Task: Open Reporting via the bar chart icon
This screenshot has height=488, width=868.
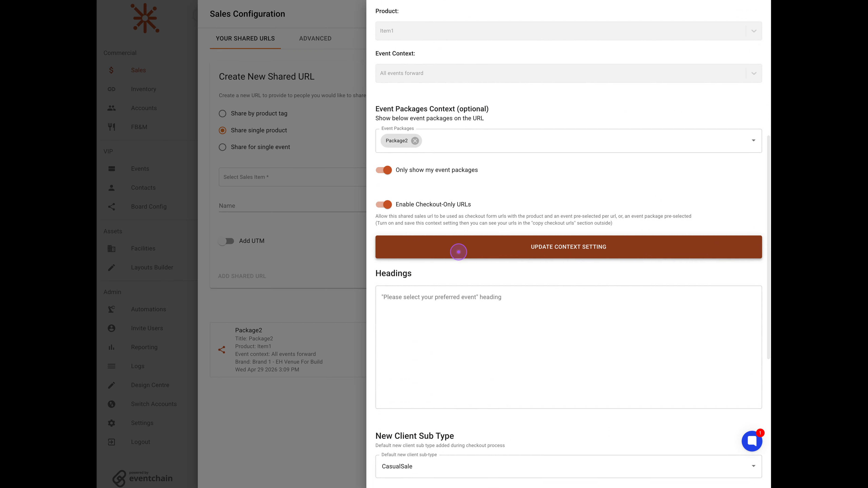Action: (x=112, y=347)
